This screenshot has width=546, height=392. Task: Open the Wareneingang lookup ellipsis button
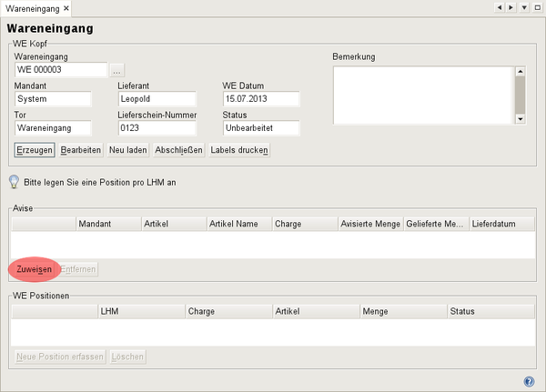tap(116, 70)
